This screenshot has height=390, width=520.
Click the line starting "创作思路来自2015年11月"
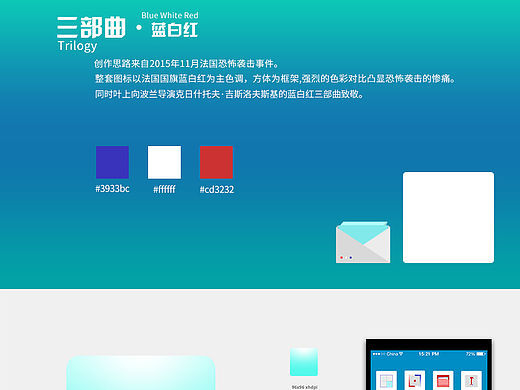[x=187, y=63]
